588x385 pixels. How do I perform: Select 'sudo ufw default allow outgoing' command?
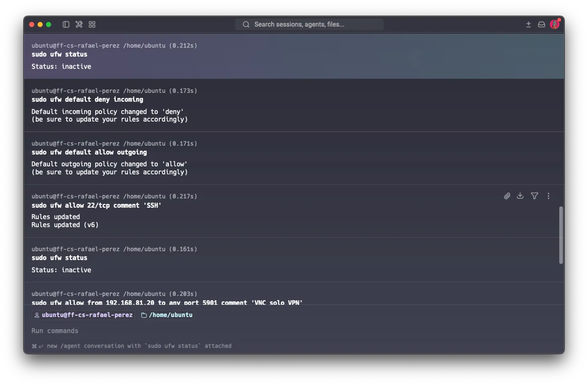pos(89,152)
